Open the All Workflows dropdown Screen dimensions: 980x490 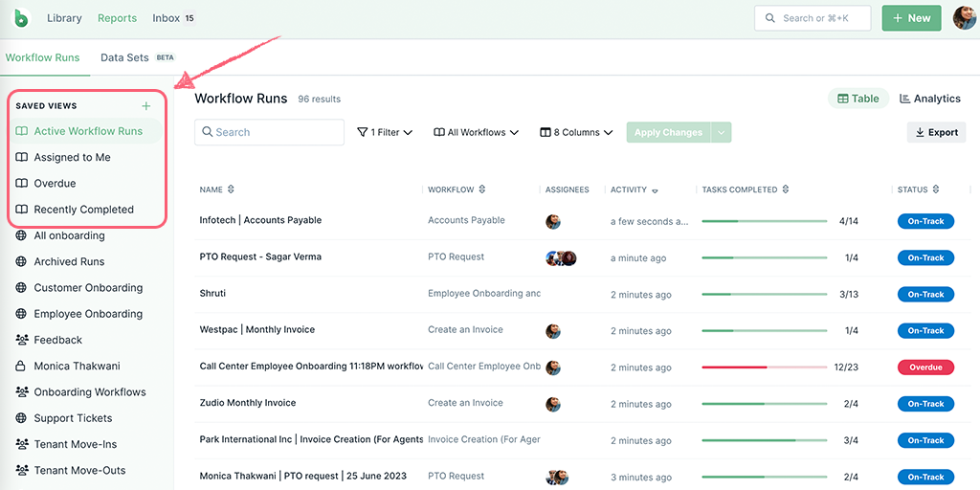[x=477, y=132]
